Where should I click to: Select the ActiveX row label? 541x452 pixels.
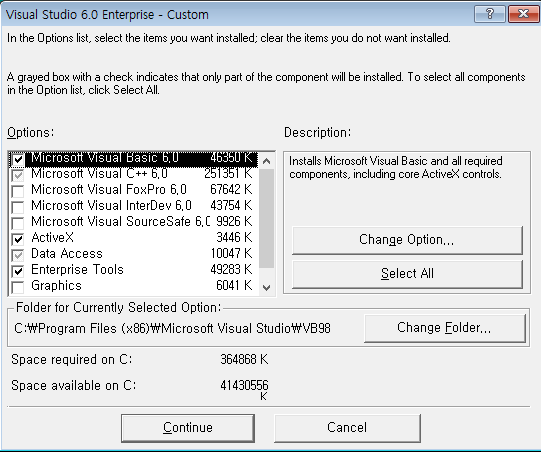coord(52,237)
